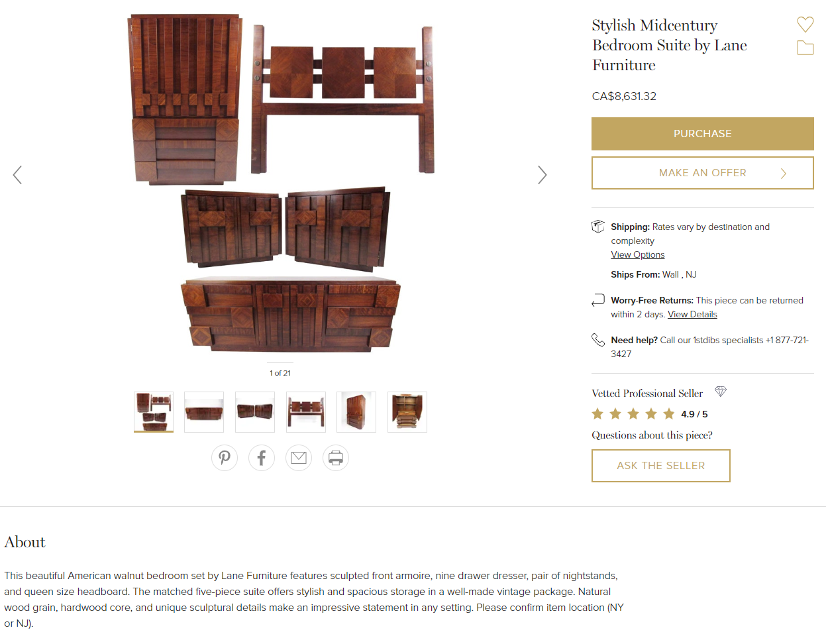The image size is (826, 644).
Task: Share listing by email icon
Action: pos(299,458)
